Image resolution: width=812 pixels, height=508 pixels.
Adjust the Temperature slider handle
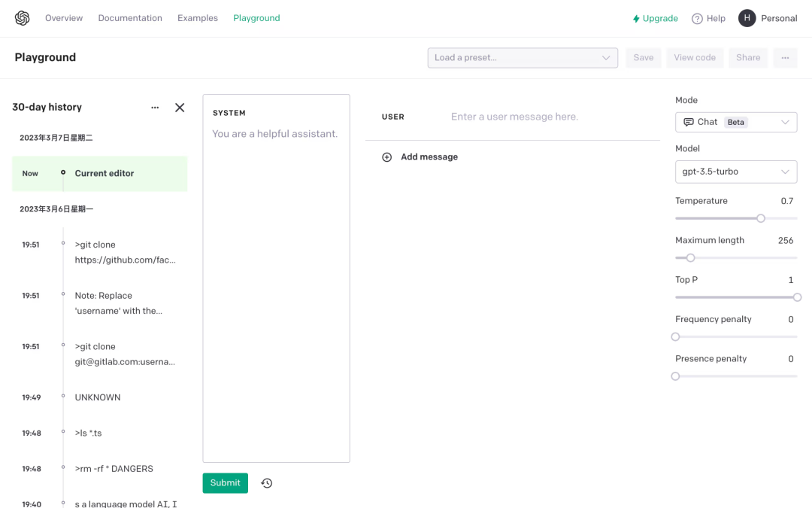click(761, 218)
